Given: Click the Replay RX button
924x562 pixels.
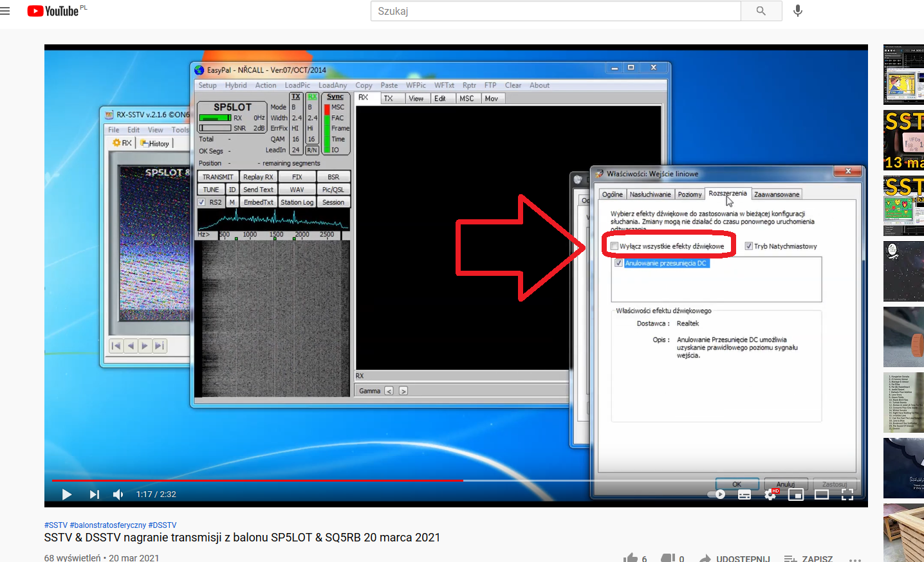Looking at the screenshot, I should tap(258, 177).
